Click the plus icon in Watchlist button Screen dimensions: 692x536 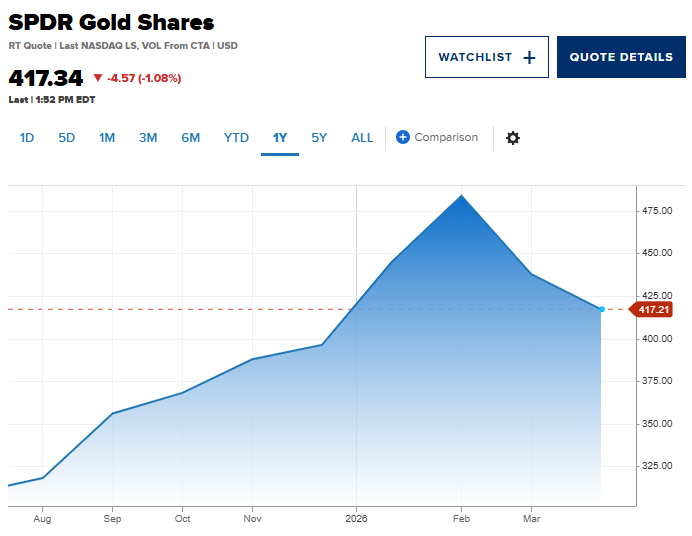point(529,58)
